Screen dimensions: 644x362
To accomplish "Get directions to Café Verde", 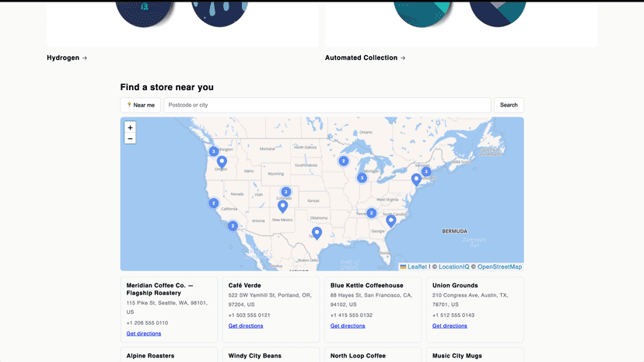I will pyautogui.click(x=246, y=326).
